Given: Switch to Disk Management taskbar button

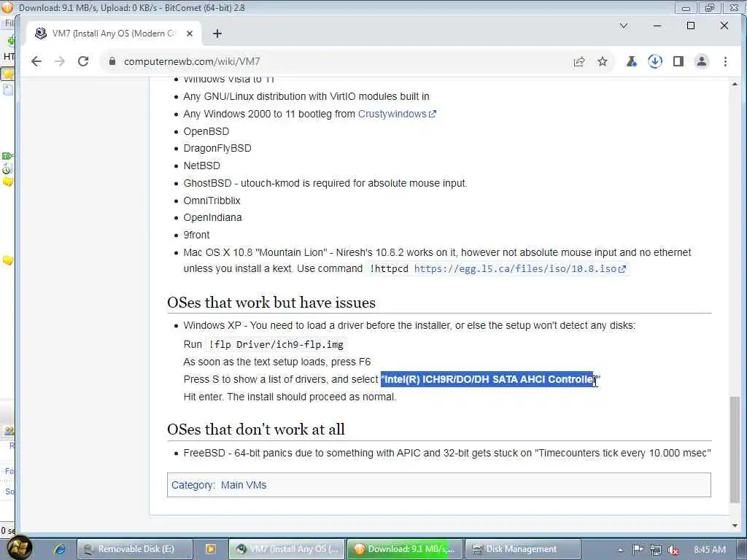Looking at the screenshot, I should (522, 549).
